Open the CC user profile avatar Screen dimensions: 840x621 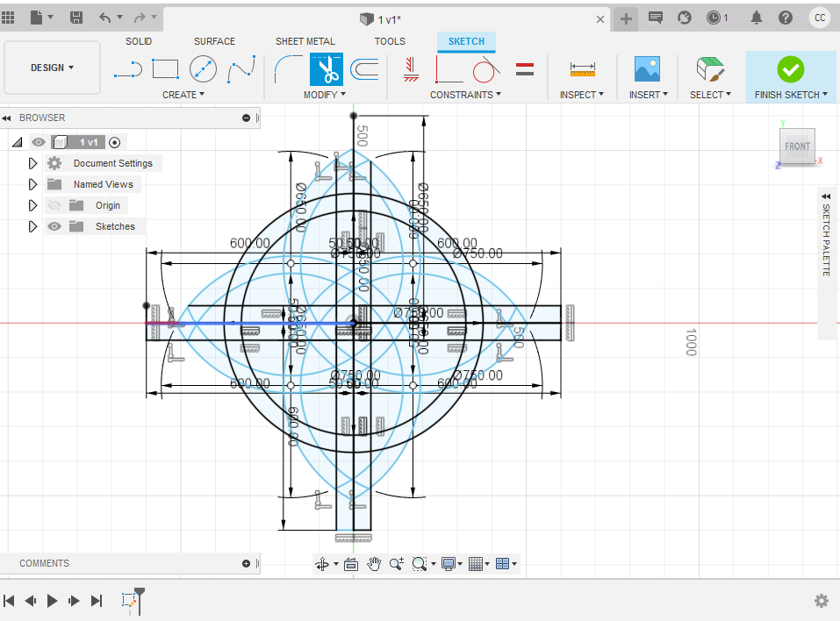[x=820, y=18]
